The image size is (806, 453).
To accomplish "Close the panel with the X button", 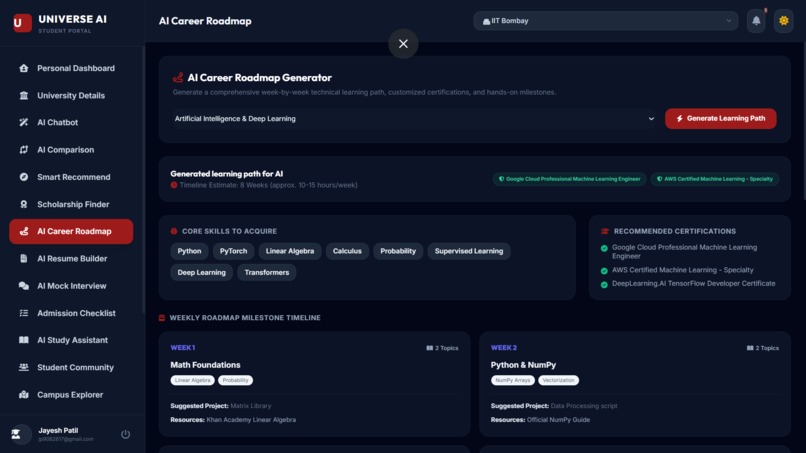I will [404, 44].
